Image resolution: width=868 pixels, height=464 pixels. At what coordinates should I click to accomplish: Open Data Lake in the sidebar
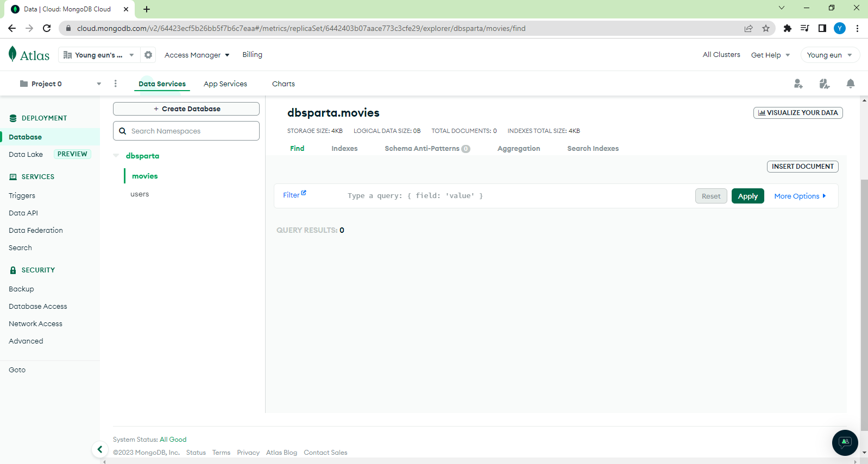[x=26, y=154]
